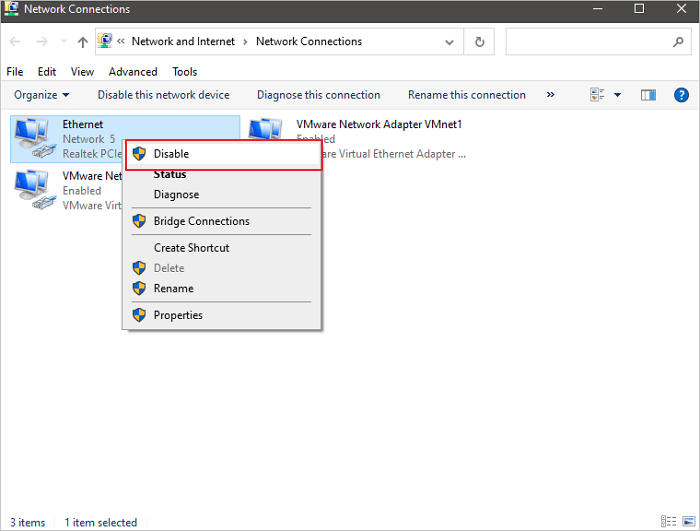700x531 pixels.
Task: Click Diagnose this connection
Action: pyautogui.click(x=318, y=95)
